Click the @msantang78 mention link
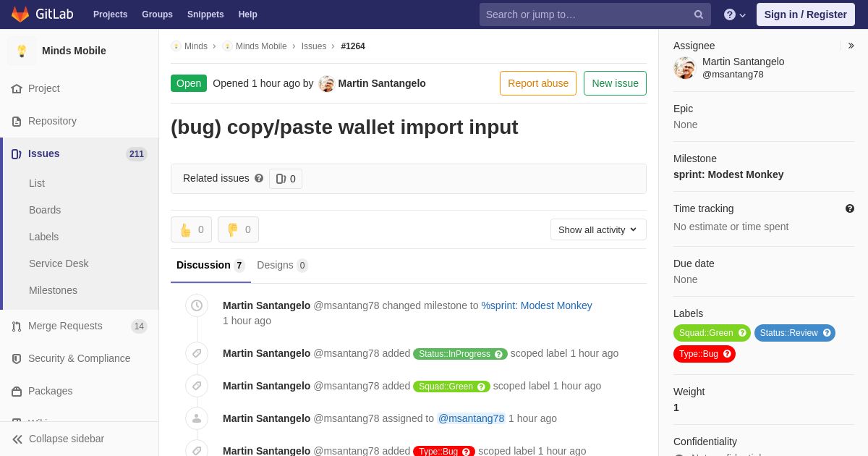Image resolution: width=868 pixels, height=456 pixels. tap(471, 418)
